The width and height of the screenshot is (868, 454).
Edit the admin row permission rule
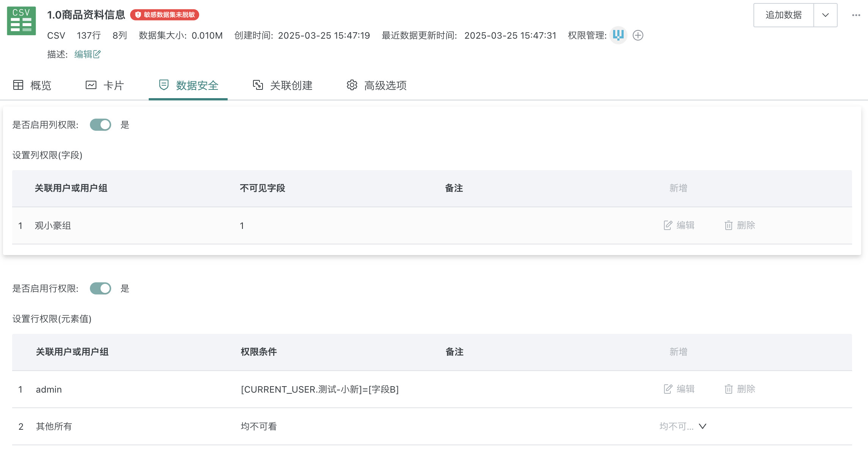click(x=679, y=389)
